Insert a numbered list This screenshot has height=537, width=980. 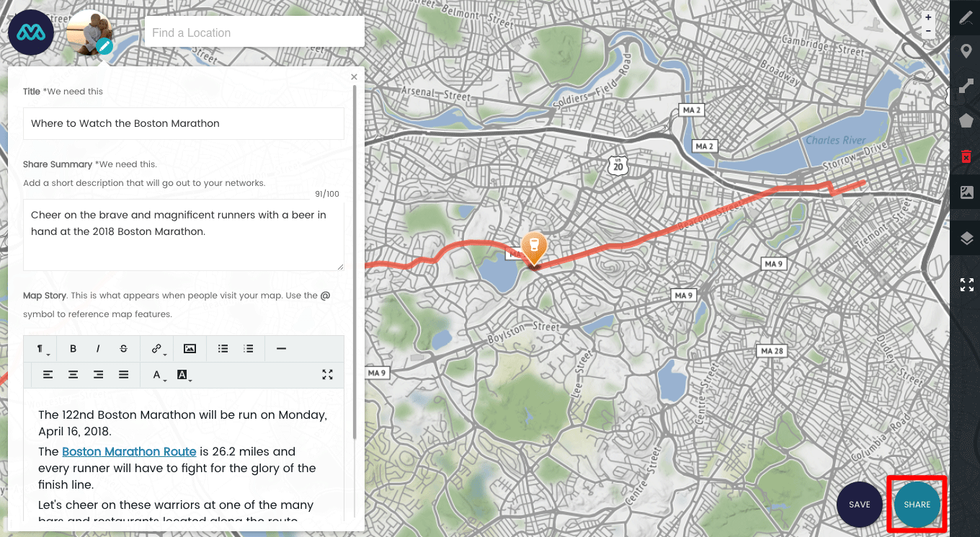coord(249,349)
